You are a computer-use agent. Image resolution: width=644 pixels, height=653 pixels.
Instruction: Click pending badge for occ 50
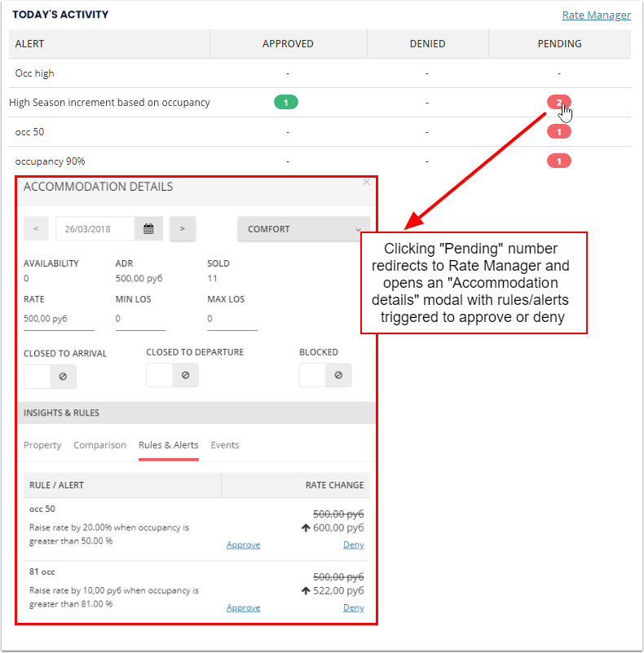558,132
